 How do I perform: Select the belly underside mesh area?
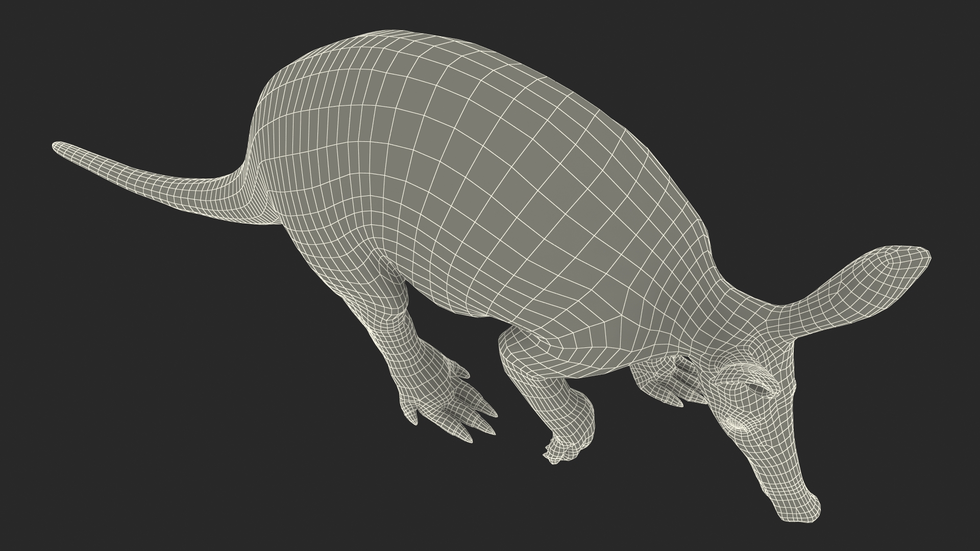[x=459, y=301]
